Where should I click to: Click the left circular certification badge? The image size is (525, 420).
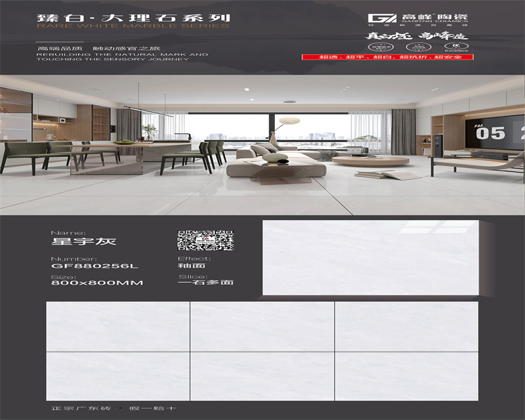pos(381,47)
